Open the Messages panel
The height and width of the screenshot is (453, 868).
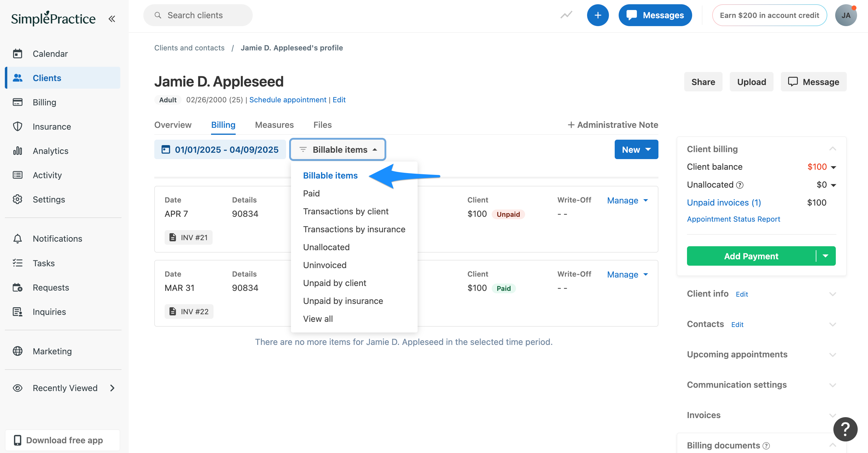[655, 15]
